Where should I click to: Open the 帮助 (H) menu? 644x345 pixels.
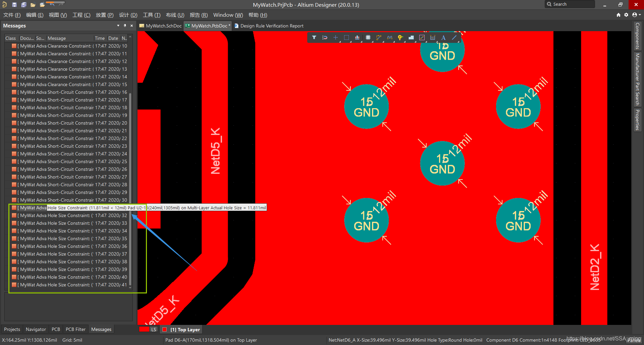pyautogui.click(x=258, y=15)
